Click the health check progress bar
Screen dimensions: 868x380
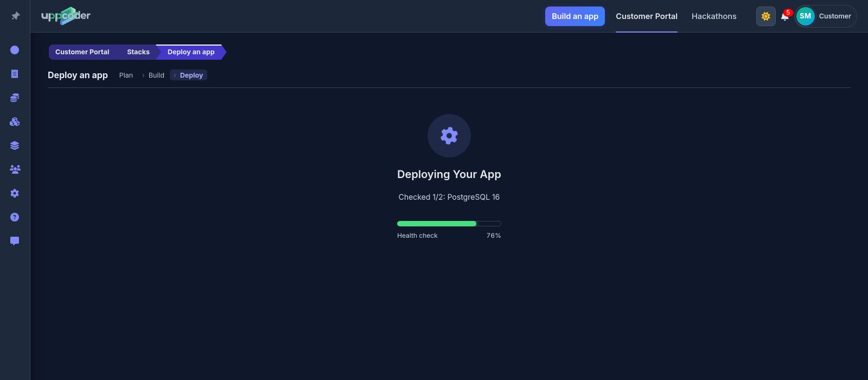(449, 224)
